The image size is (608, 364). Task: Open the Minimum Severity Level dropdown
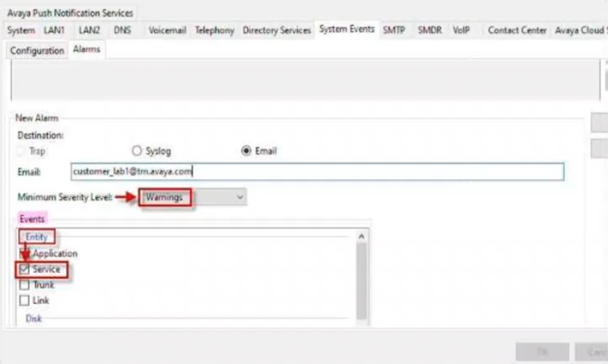[x=193, y=197]
